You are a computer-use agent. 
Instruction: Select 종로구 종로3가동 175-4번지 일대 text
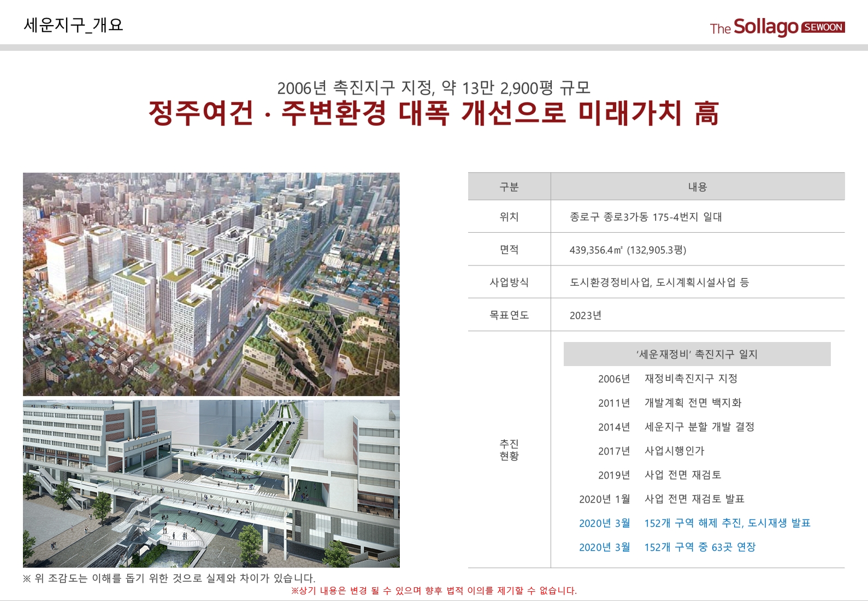[646, 217]
